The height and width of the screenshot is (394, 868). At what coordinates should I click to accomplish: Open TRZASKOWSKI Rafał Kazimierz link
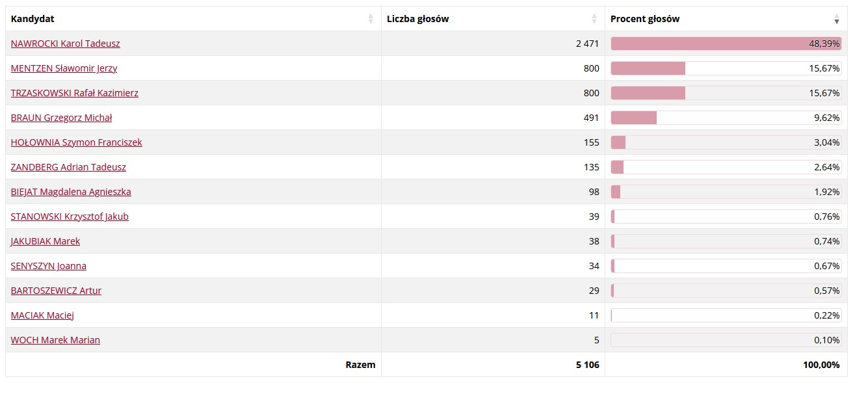pos(75,93)
